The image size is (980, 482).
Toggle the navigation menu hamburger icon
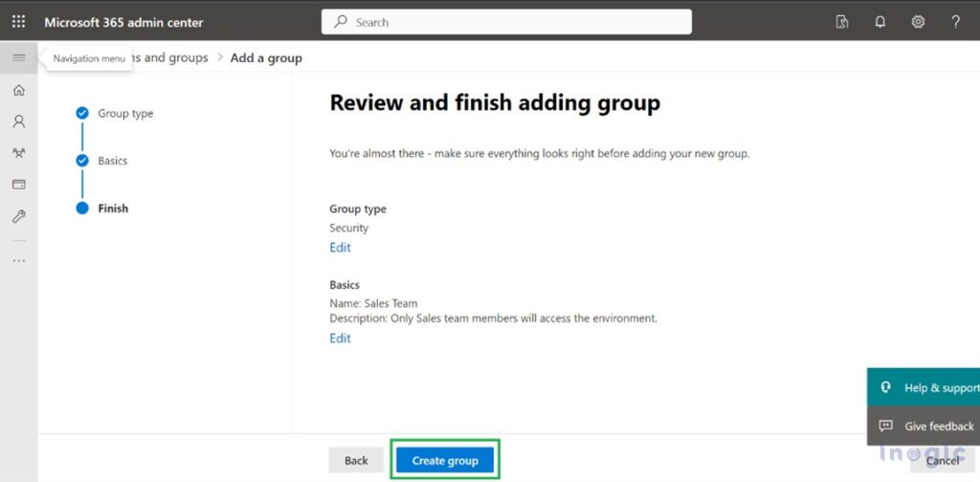click(19, 58)
